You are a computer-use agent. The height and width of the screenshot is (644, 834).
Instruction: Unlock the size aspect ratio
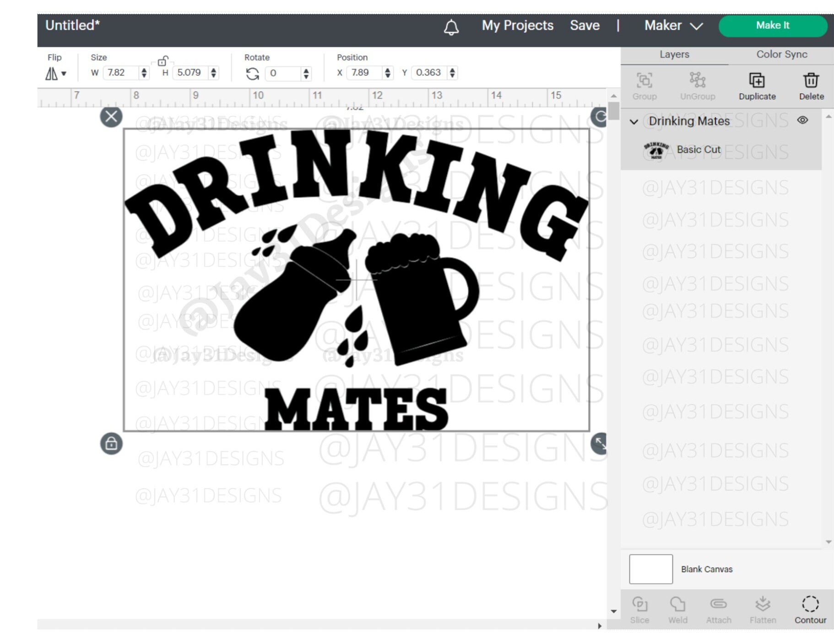coord(162,62)
